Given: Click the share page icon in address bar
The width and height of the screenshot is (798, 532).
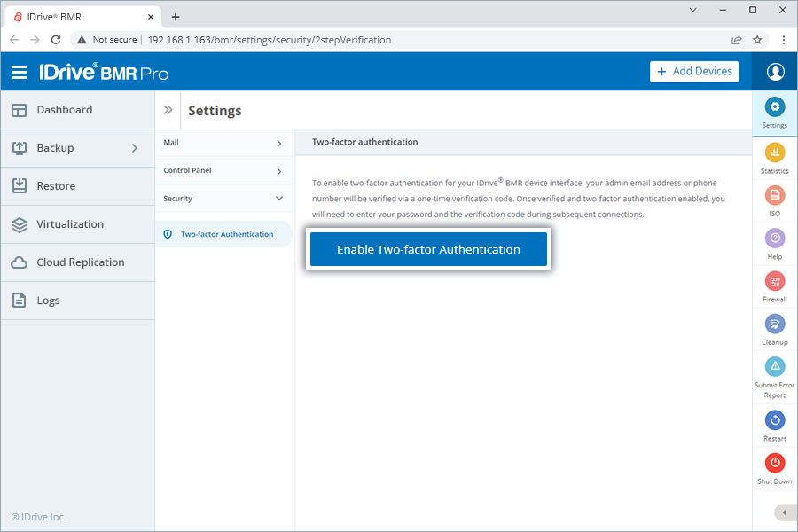Looking at the screenshot, I should tap(737, 40).
